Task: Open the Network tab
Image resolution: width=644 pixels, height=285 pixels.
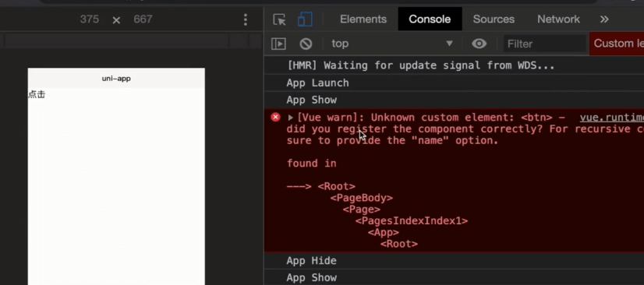Action: pyautogui.click(x=558, y=19)
